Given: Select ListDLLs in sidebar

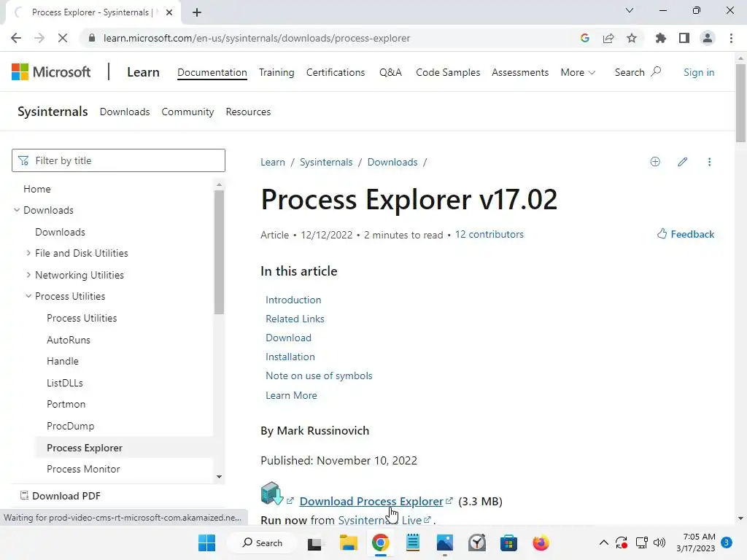Looking at the screenshot, I should 65,383.
